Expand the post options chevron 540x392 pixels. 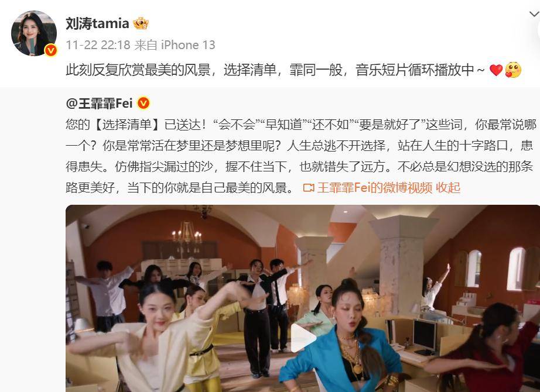click(x=534, y=14)
